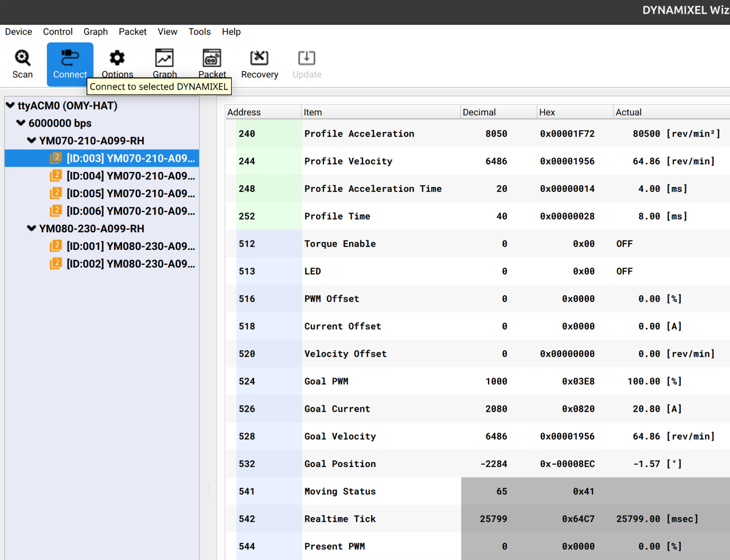Open Options gear icon

click(x=117, y=58)
